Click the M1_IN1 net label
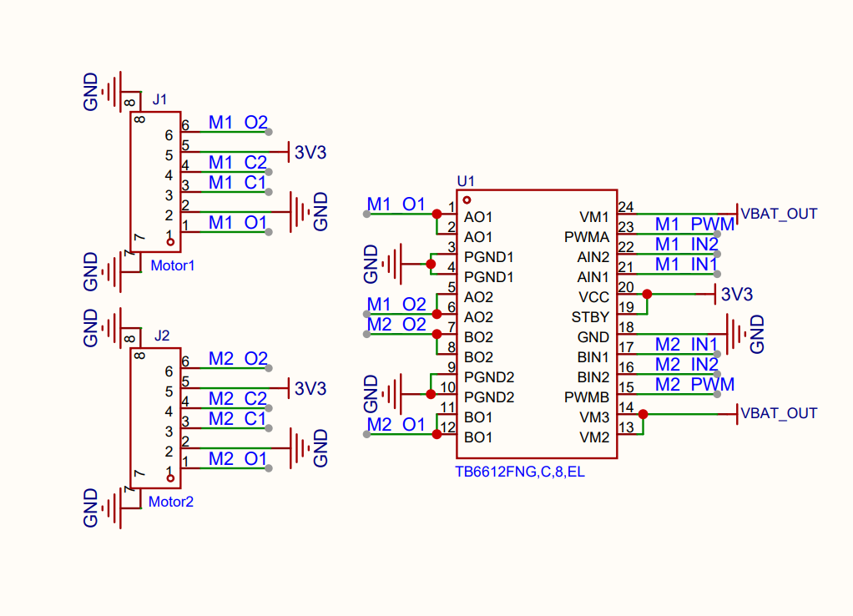 point(687,265)
